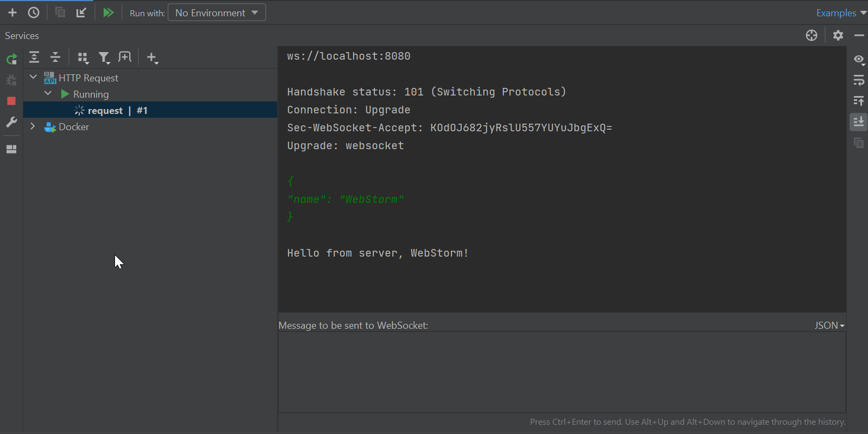Click Open in New Tab icon
Screen dimensions: 868x434
[x=125, y=57]
